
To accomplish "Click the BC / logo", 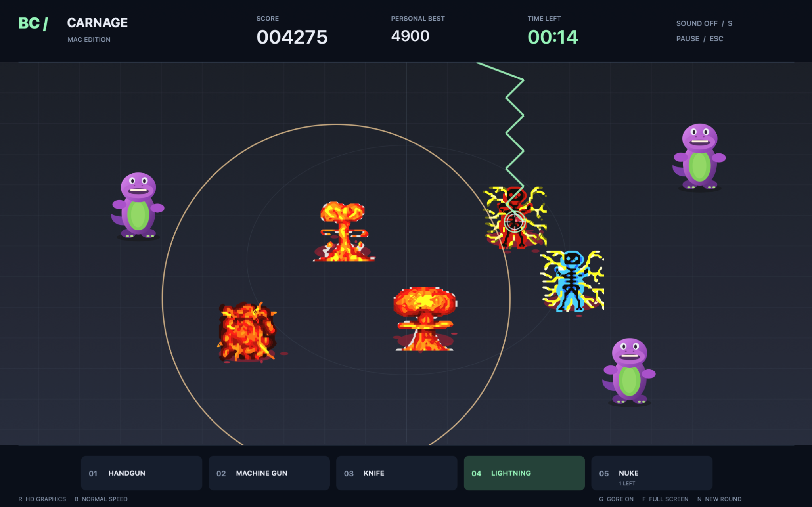I will (33, 23).
